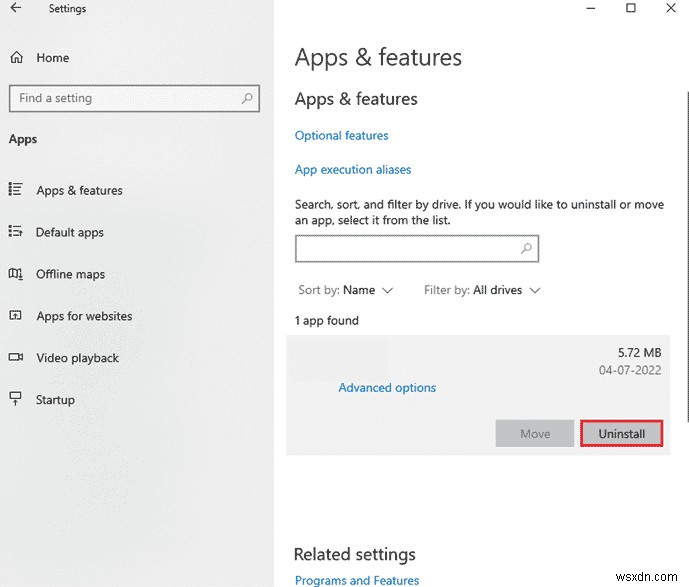This screenshot has height=587, width=689.
Task: Click the vertical scrollbar on the right
Action: 686,250
